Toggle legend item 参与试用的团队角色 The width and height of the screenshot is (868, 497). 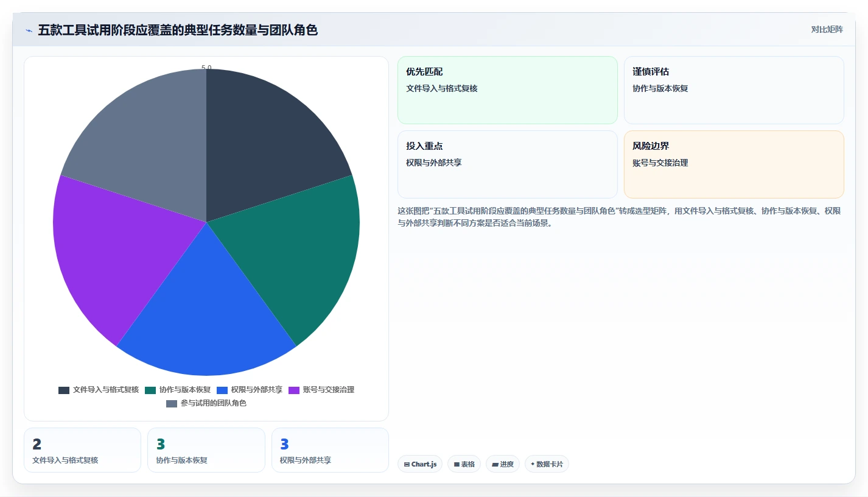click(x=206, y=403)
